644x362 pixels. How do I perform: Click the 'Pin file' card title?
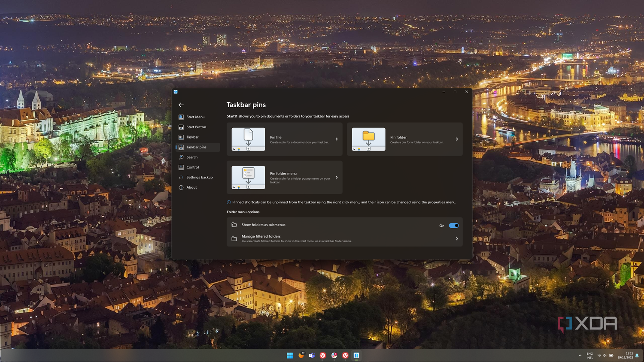pos(276,137)
